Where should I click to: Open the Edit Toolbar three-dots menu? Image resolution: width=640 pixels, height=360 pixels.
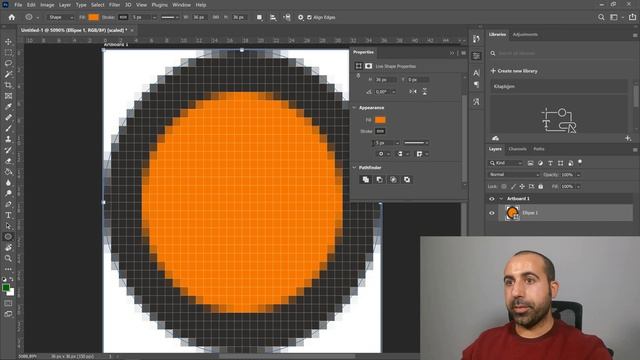pos(8,269)
